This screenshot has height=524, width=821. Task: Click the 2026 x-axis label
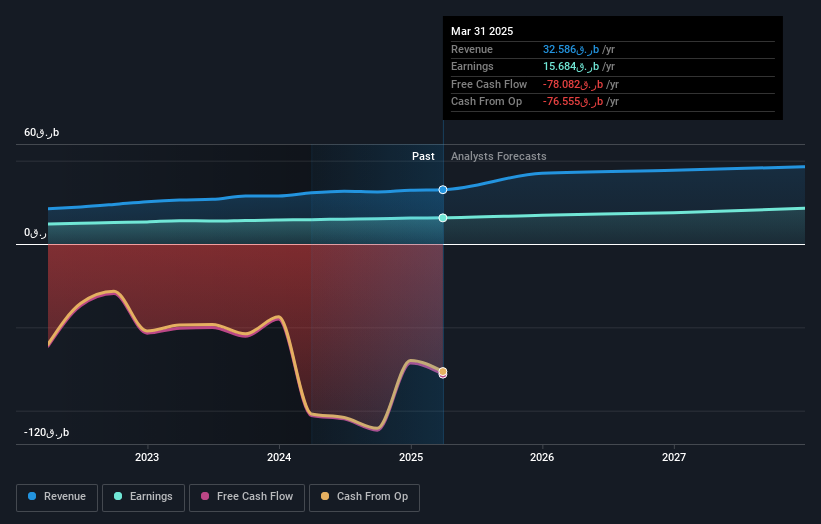[x=542, y=457]
